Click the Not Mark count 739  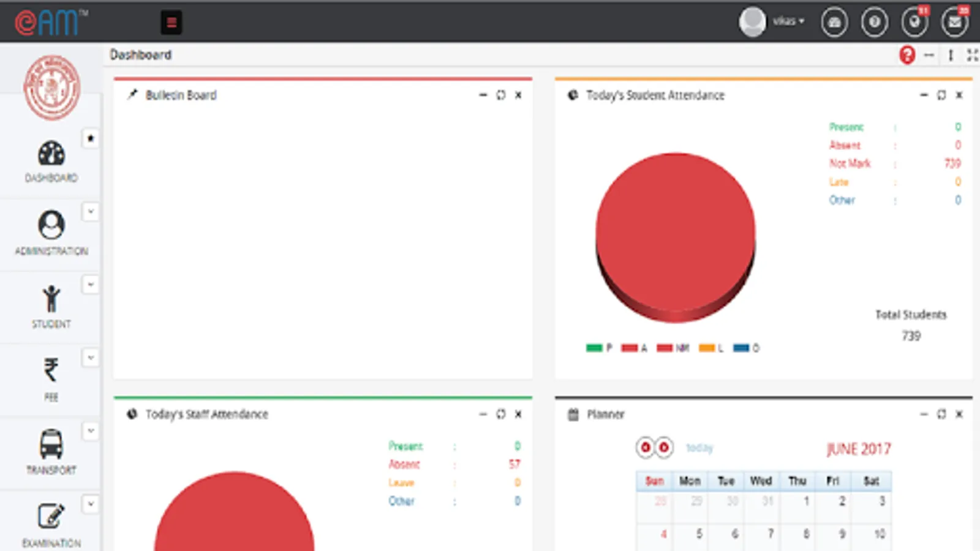coord(952,163)
